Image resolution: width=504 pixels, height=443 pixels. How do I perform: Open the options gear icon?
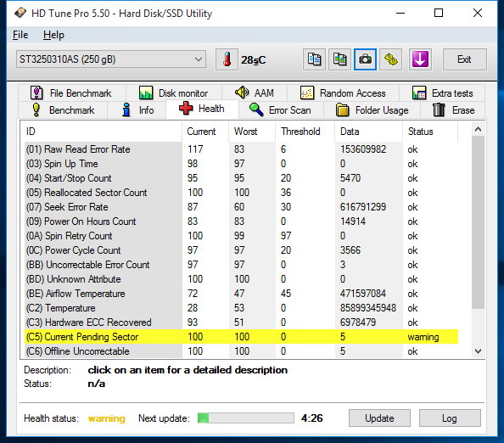click(391, 59)
